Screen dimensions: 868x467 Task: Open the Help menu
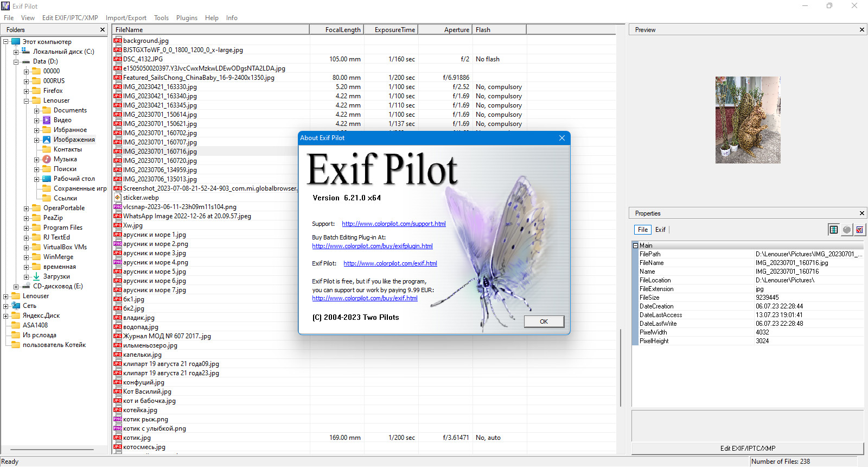click(x=212, y=18)
